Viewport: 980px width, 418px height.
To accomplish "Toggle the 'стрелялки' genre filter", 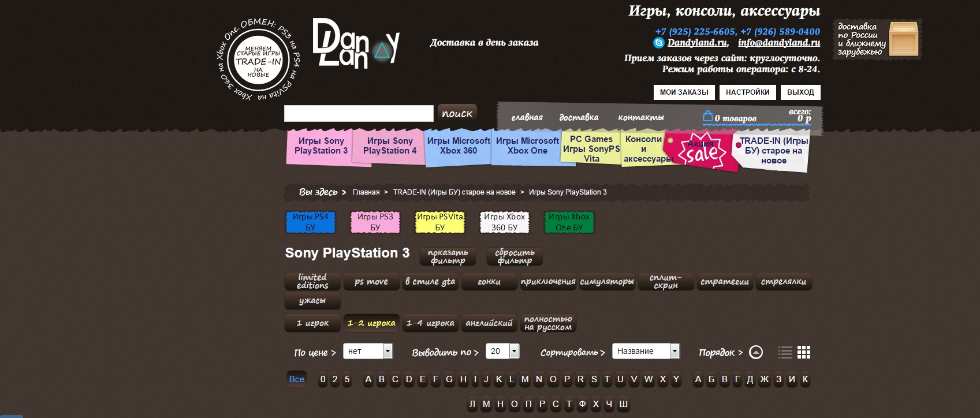I will click(784, 282).
